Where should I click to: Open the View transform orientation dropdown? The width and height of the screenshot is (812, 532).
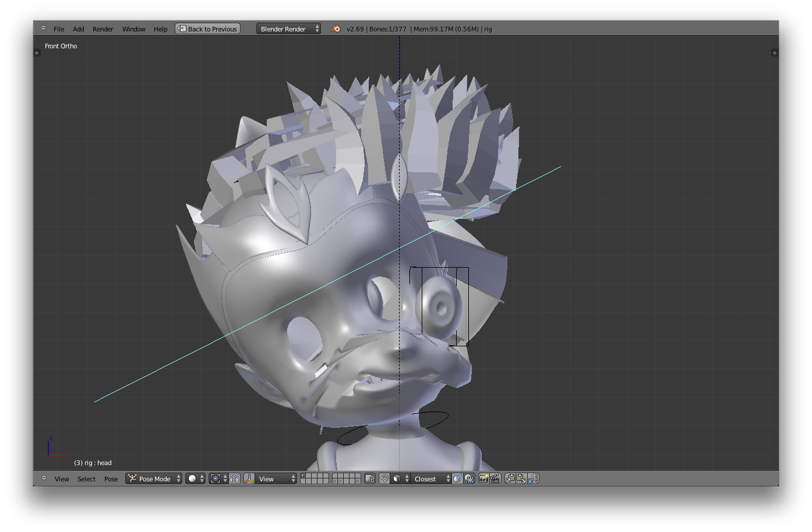point(277,478)
